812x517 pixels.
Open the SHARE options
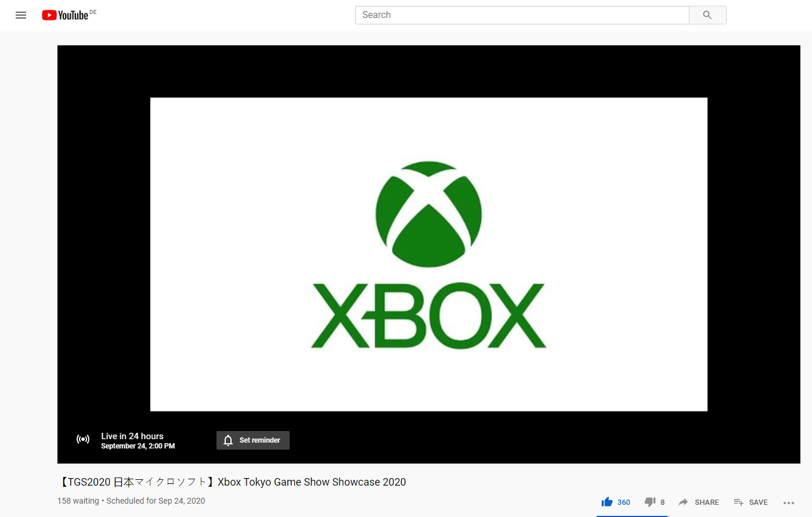click(699, 502)
